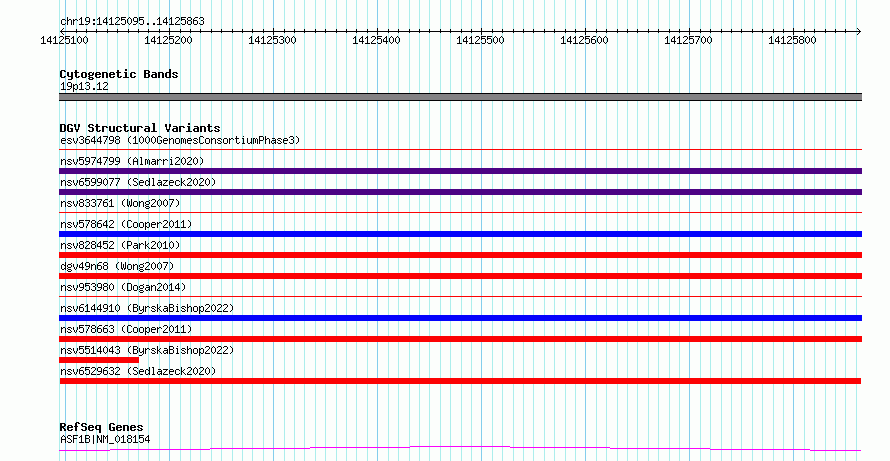Viewport: 890px width, 461px height.
Task: Select the RefSeq Genes track title
Action: click(101, 428)
